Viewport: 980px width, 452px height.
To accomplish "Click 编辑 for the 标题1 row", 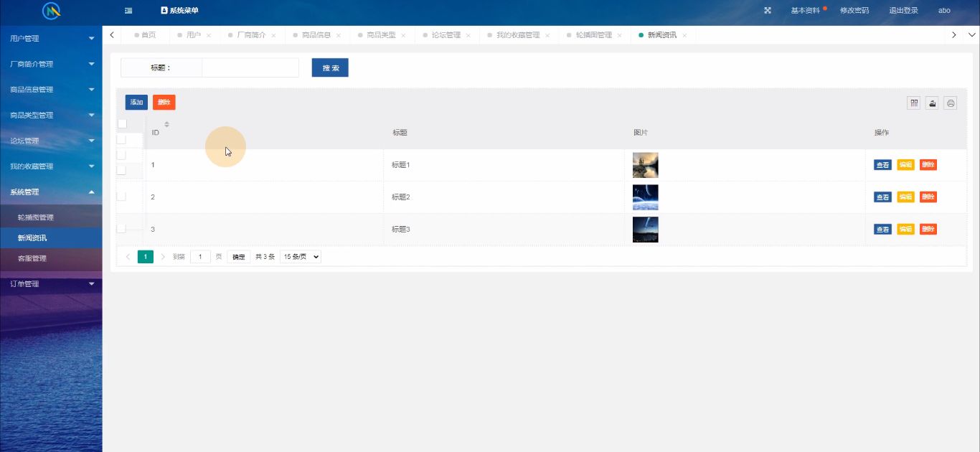I will coord(905,165).
